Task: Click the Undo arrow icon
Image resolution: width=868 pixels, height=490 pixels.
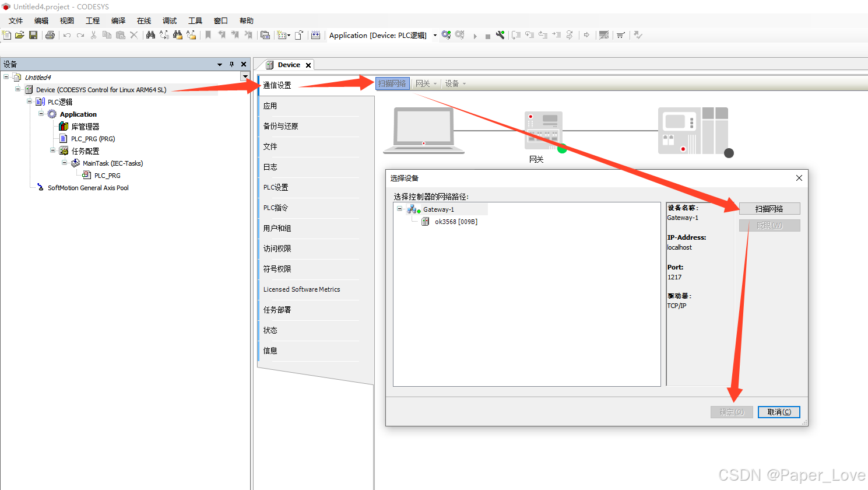Action: 67,35
